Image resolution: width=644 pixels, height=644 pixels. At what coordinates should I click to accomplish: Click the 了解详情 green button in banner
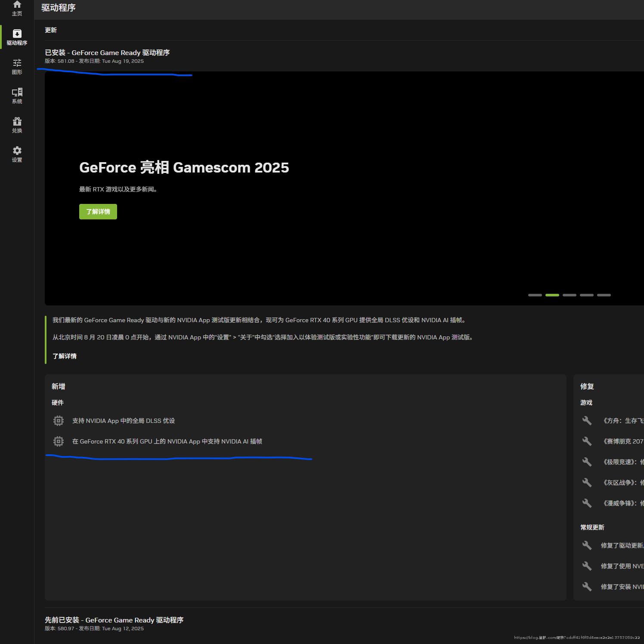click(x=98, y=212)
